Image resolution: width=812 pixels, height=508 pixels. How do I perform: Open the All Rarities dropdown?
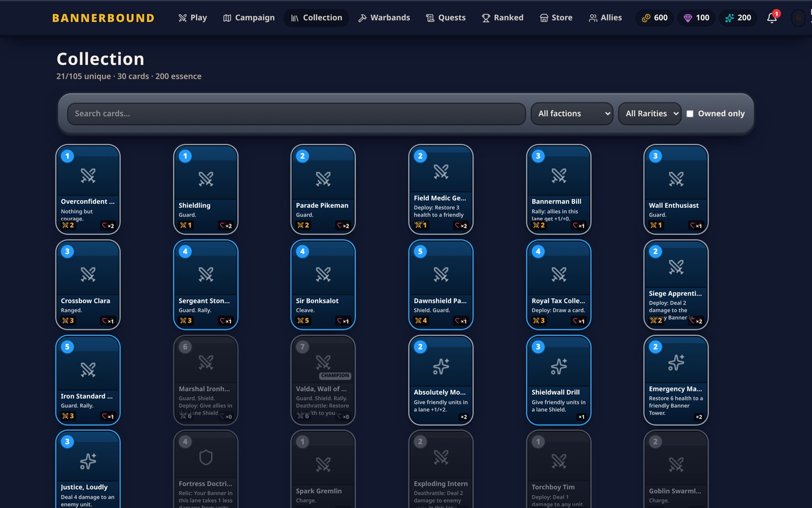pyautogui.click(x=650, y=114)
